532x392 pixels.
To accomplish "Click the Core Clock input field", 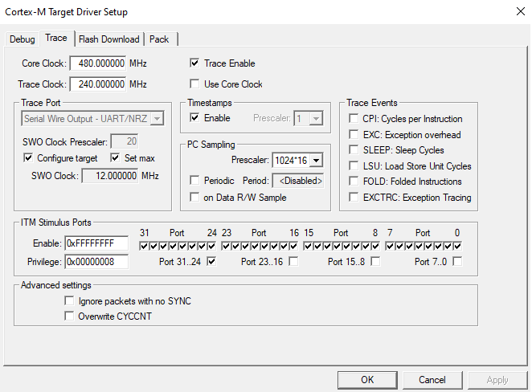I will coord(98,63).
